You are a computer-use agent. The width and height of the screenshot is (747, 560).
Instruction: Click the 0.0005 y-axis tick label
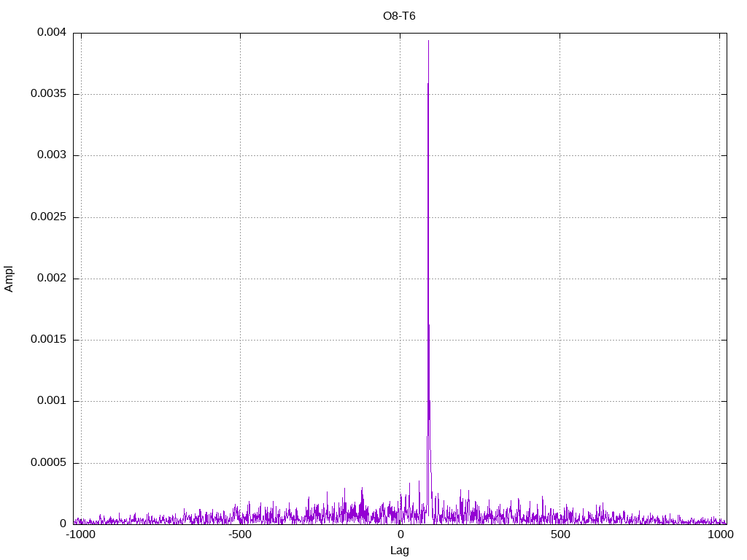coord(48,463)
